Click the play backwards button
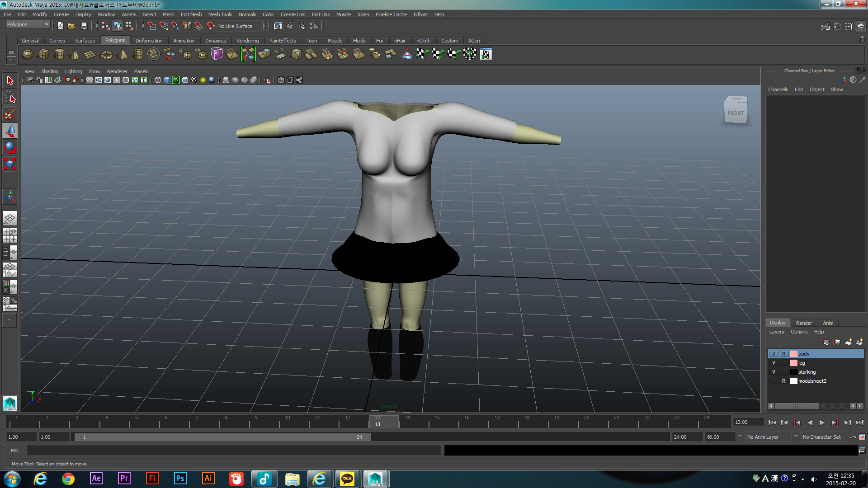 click(810, 422)
